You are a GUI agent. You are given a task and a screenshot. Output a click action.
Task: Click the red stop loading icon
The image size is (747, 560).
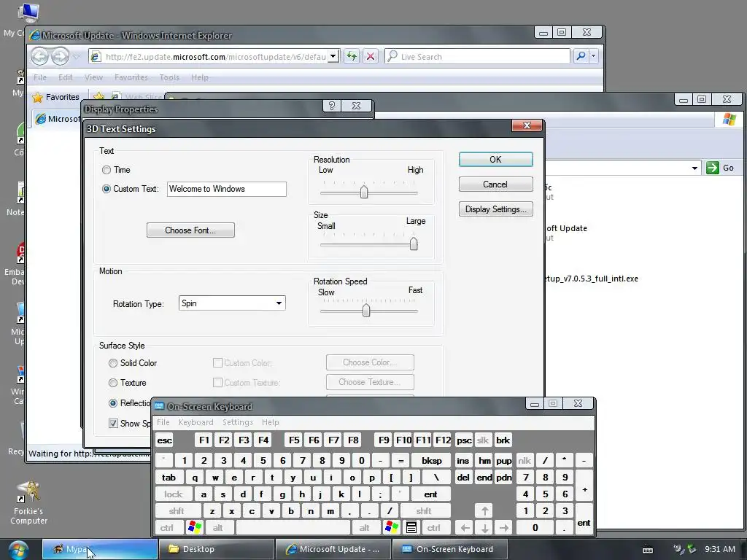point(371,56)
